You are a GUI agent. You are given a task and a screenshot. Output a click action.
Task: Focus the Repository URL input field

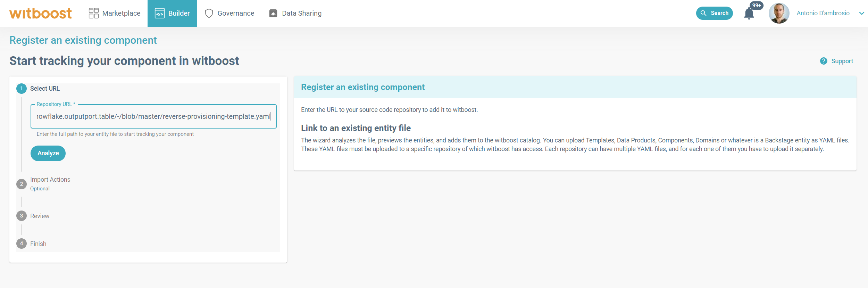tap(153, 116)
